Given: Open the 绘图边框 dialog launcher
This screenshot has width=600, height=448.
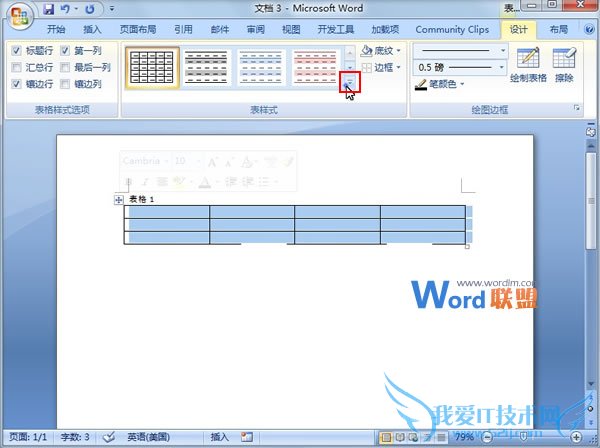Looking at the screenshot, I should [x=577, y=108].
